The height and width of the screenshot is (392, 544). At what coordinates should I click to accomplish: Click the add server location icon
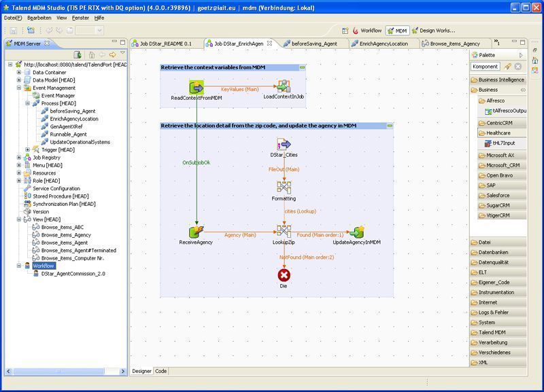(x=78, y=55)
